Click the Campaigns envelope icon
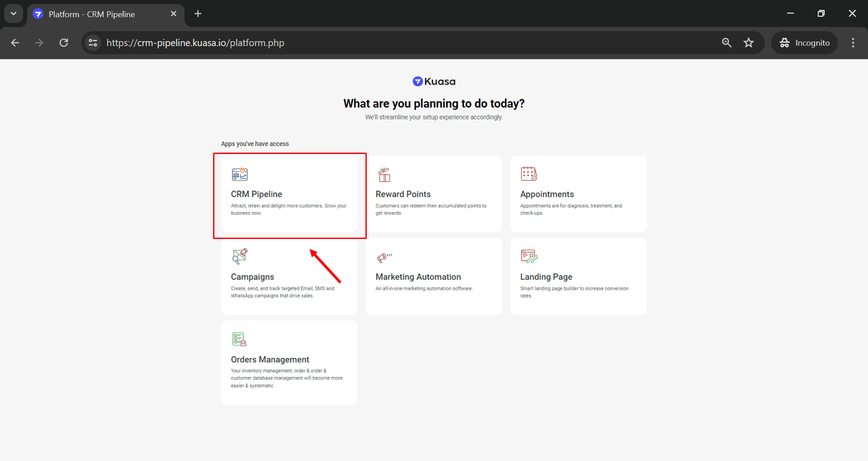The height and width of the screenshot is (461, 868). point(239,256)
